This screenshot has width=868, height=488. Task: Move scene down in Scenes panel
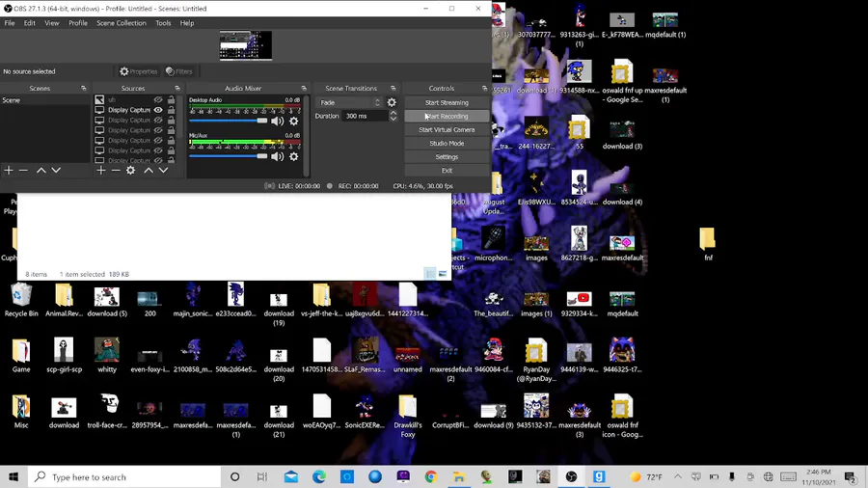(x=56, y=171)
